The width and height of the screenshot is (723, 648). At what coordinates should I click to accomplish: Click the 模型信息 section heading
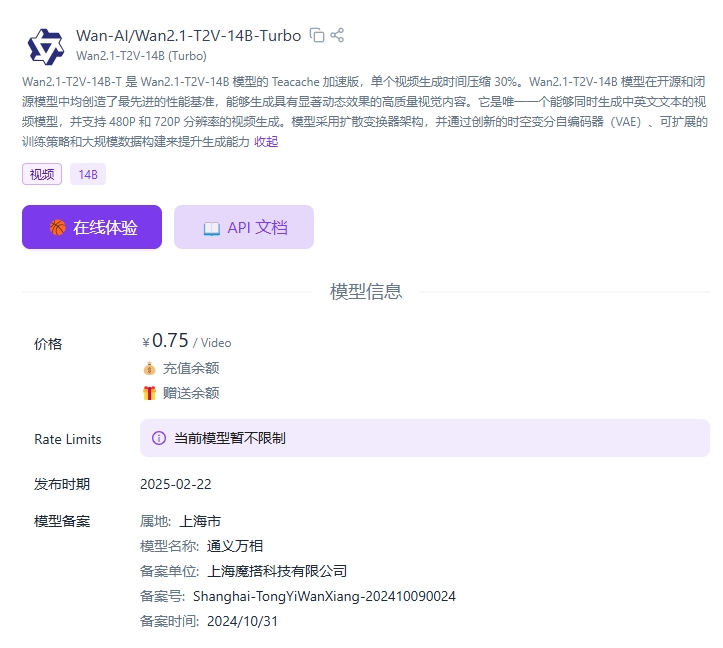(x=366, y=291)
